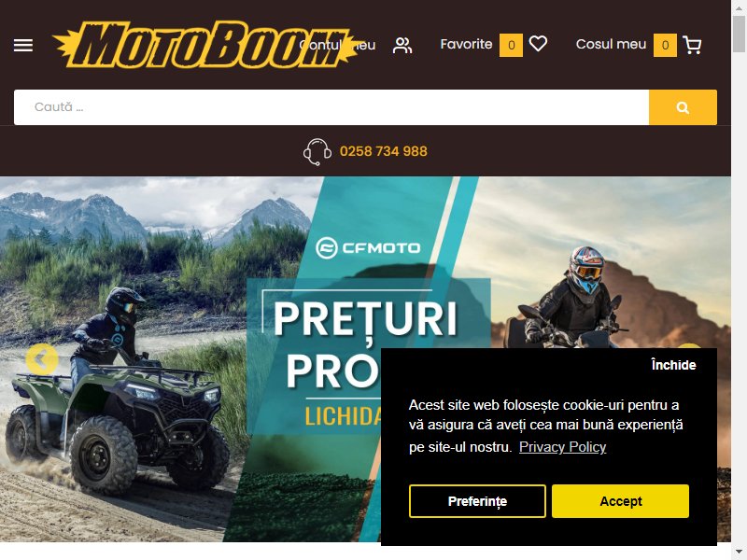Viewport: 747px width, 560px height.
Task: Call phone number 0258 734 988
Action: [x=384, y=151]
